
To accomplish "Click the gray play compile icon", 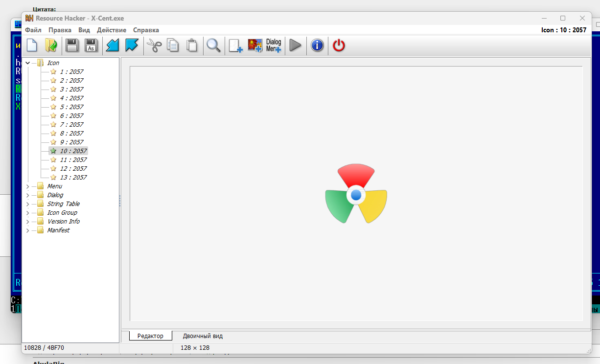I will pyautogui.click(x=295, y=45).
